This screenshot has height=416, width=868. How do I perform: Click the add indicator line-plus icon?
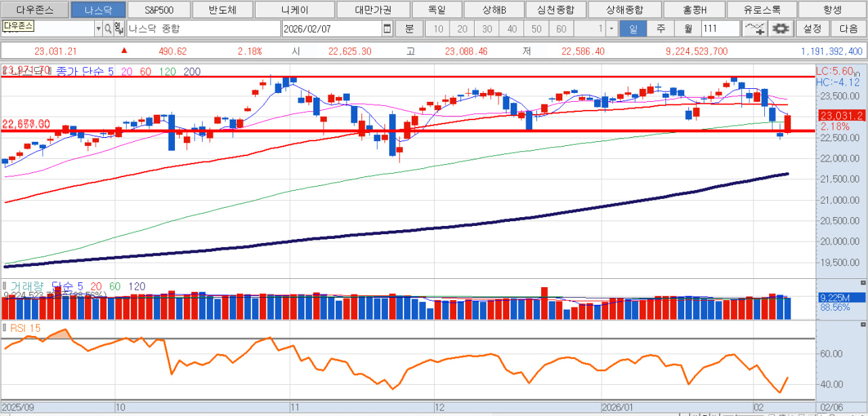pyautogui.click(x=754, y=29)
